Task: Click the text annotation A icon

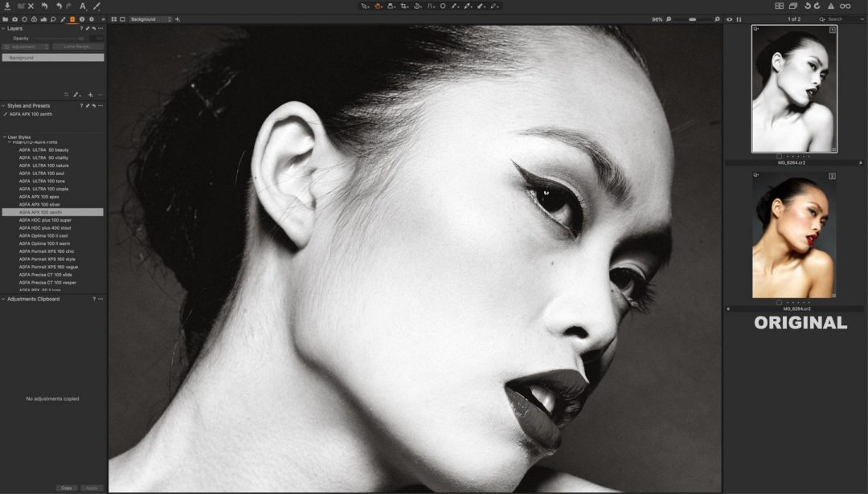Action: (x=82, y=6)
